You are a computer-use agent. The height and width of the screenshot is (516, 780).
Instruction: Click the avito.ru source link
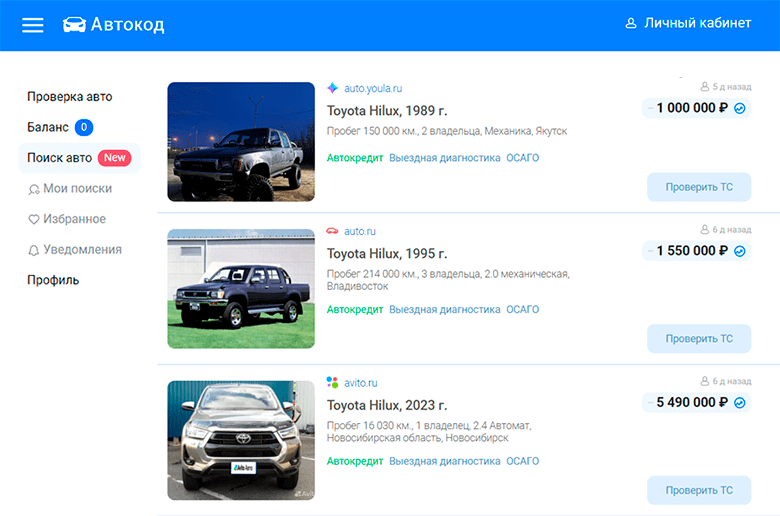pyautogui.click(x=361, y=383)
